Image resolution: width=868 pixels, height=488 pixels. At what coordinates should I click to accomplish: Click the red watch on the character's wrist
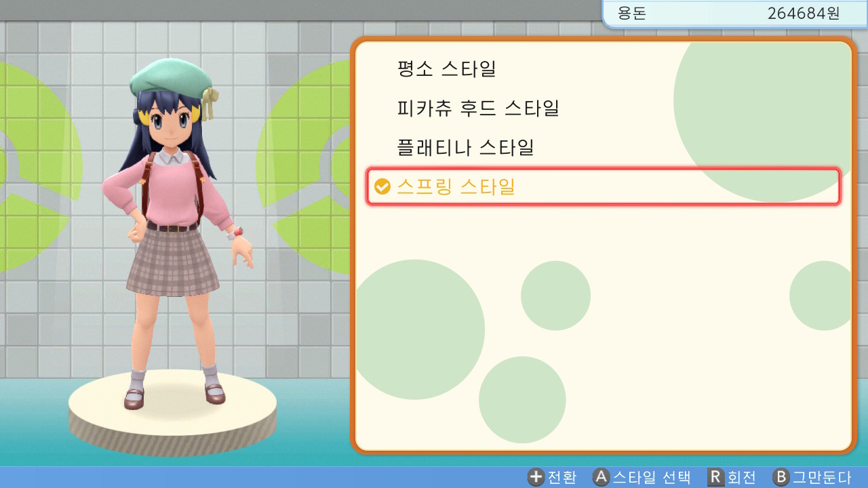[237, 233]
